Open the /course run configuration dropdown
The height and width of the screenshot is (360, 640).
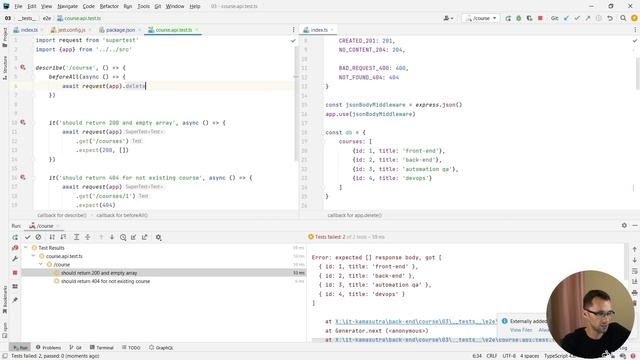pyautogui.click(x=481, y=18)
